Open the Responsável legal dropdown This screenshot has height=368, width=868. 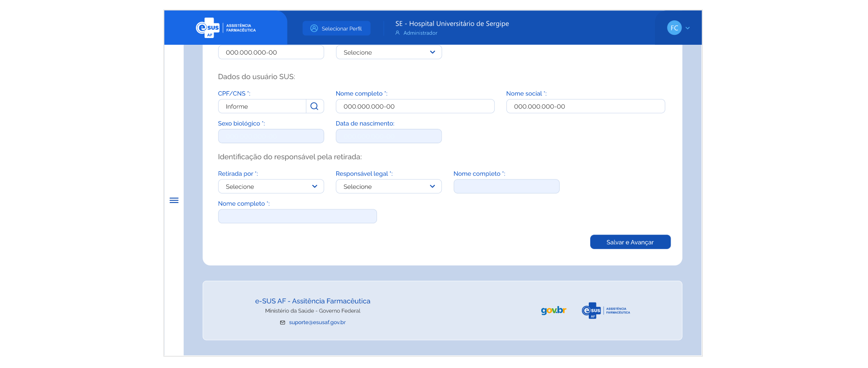coord(388,186)
